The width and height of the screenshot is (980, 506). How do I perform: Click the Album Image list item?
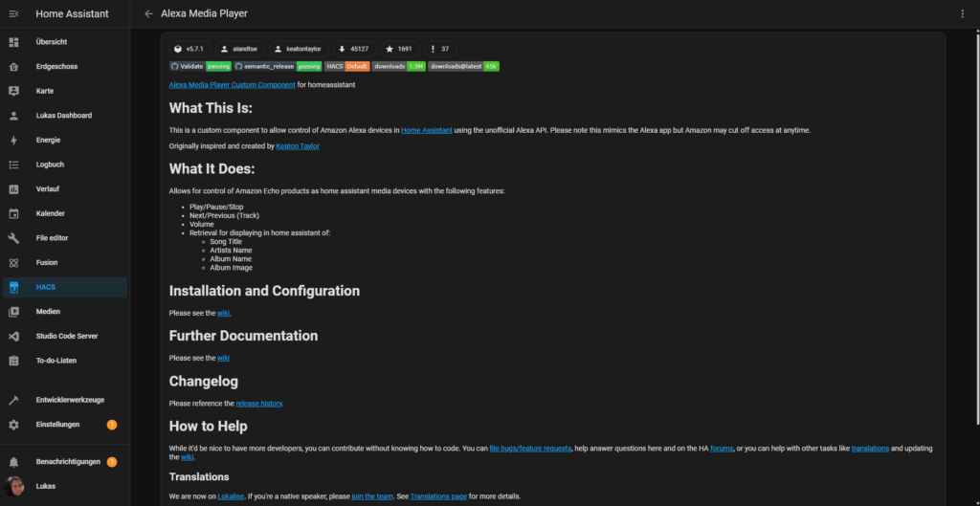(232, 268)
